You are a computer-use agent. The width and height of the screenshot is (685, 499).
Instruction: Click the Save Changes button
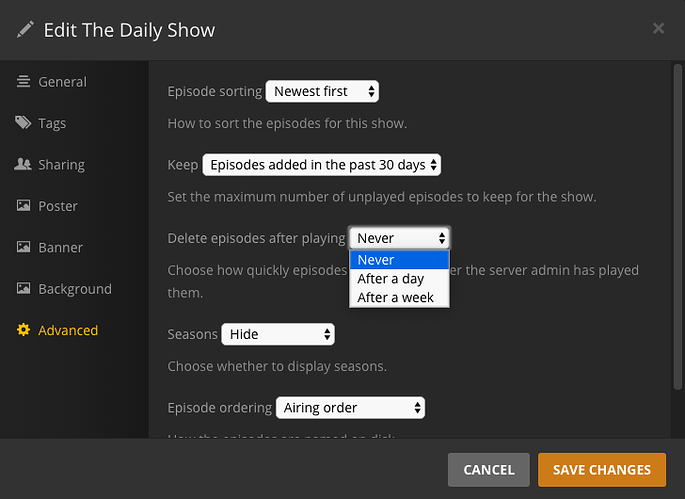602,470
